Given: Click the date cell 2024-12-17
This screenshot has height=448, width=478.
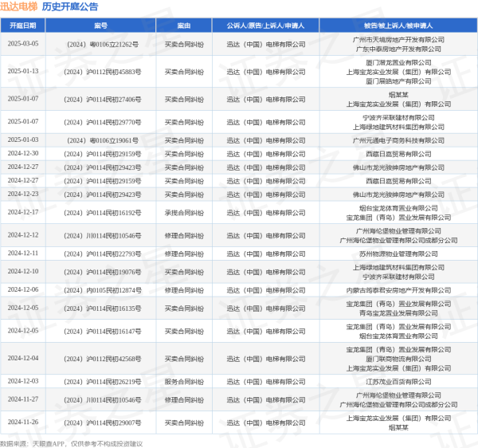Looking at the screenshot, I should [x=23, y=212].
